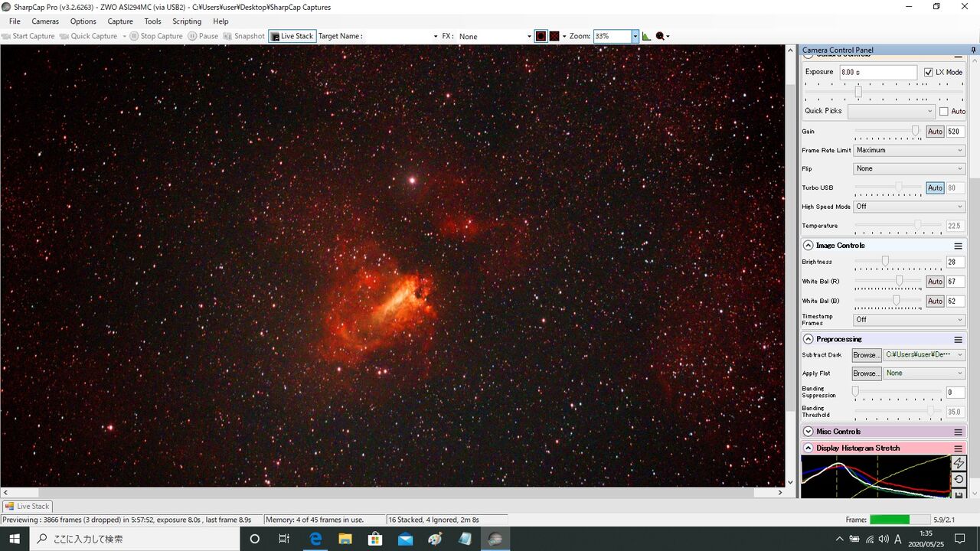This screenshot has width=980, height=551.
Task: Browse for a Subtract Dark file
Action: (x=867, y=355)
